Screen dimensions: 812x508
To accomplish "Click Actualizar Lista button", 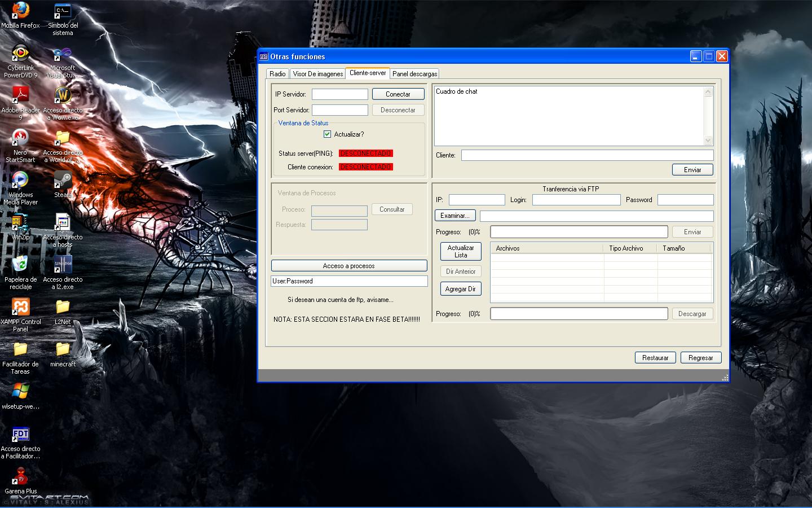I will (x=461, y=252).
